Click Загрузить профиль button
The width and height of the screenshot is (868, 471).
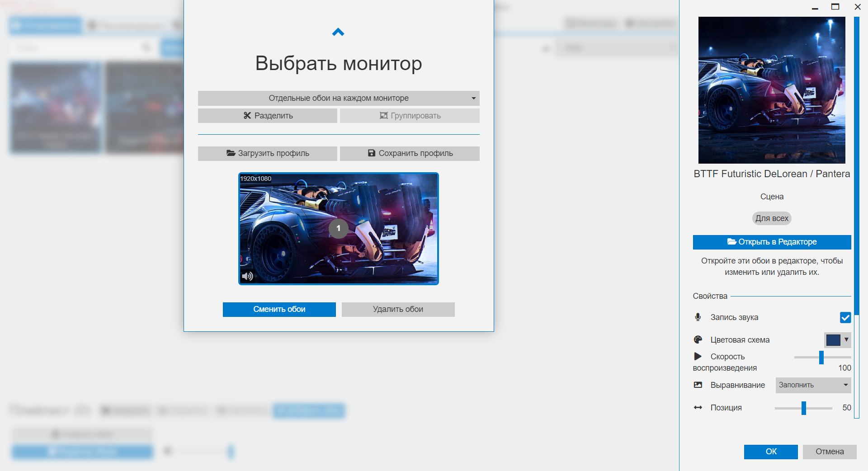[268, 153]
